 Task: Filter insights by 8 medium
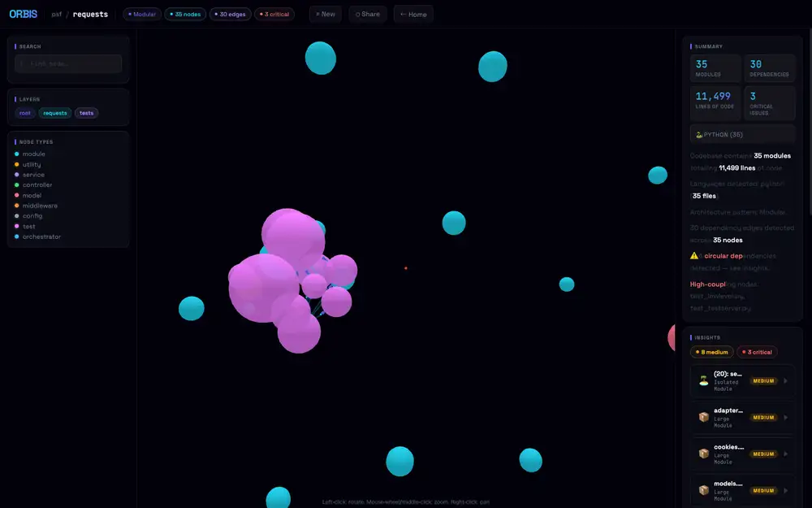tap(711, 352)
